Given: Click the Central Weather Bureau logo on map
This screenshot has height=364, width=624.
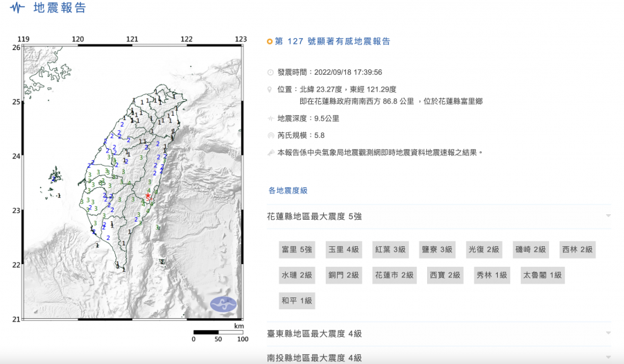Looking at the screenshot, I should (223, 304).
